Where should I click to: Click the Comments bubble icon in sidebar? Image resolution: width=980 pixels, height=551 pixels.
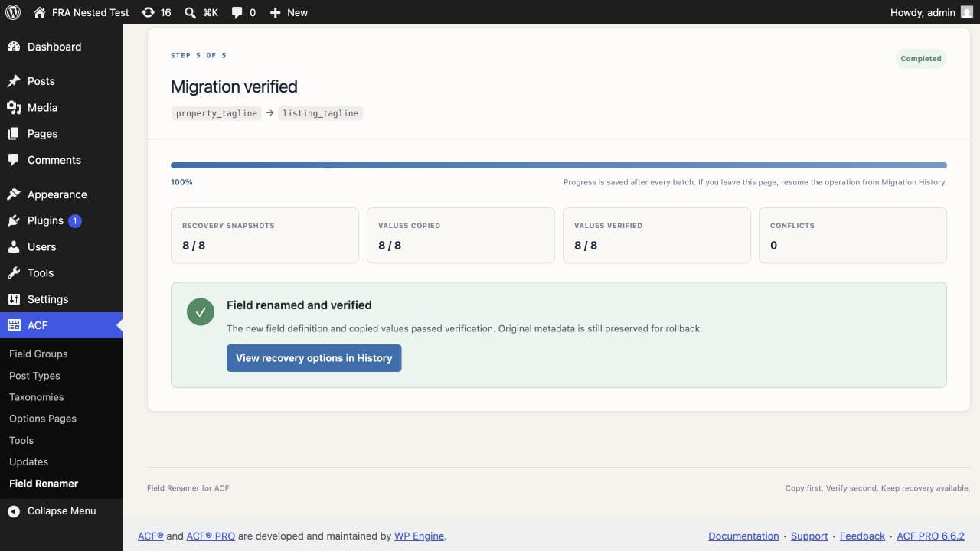click(x=14, y=160)
